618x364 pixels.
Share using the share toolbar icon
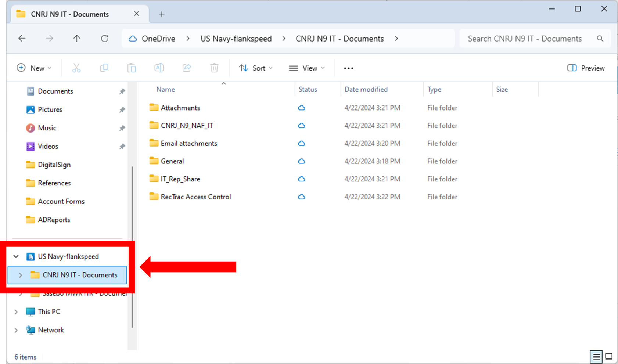coord(187,68)
